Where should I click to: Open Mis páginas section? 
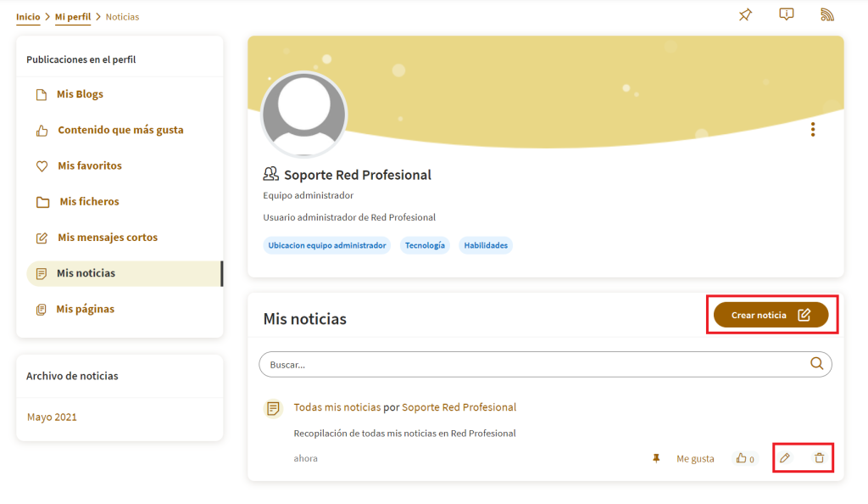[86, 309]
